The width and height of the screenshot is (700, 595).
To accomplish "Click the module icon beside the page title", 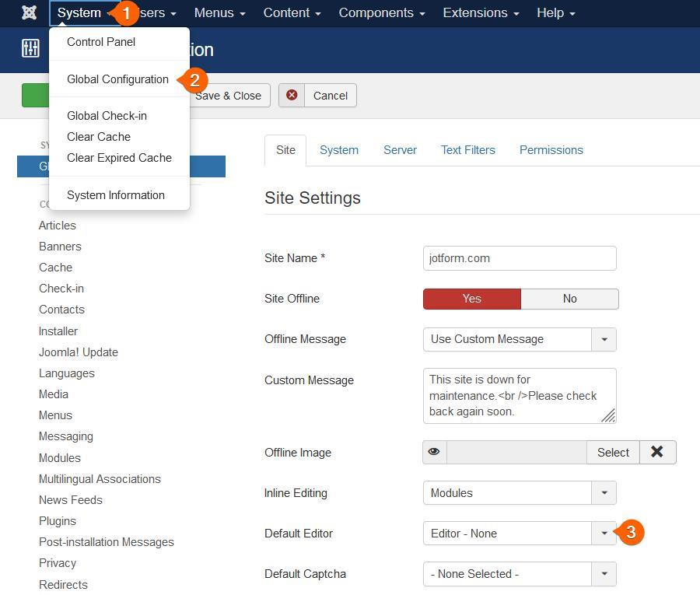I will point(30,48).
